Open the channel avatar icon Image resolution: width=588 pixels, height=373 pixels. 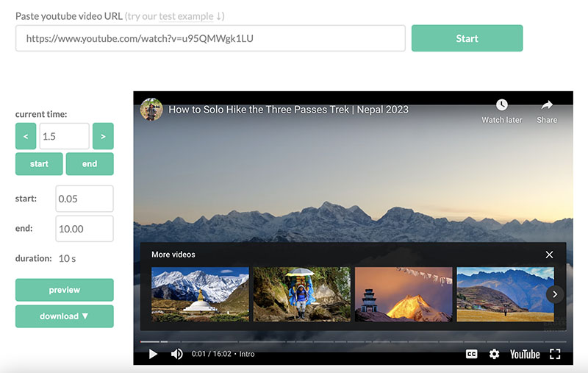pyautogui.click(x=151, y=110)
